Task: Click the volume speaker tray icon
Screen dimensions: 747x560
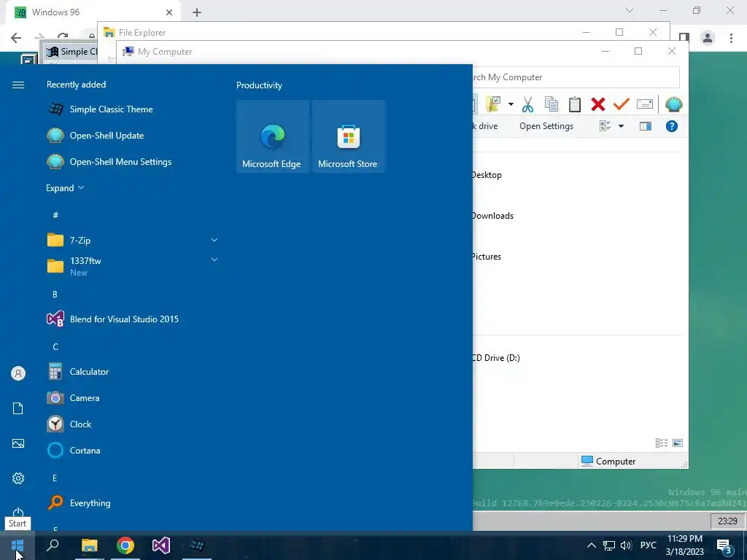Action: coord(626,545)
